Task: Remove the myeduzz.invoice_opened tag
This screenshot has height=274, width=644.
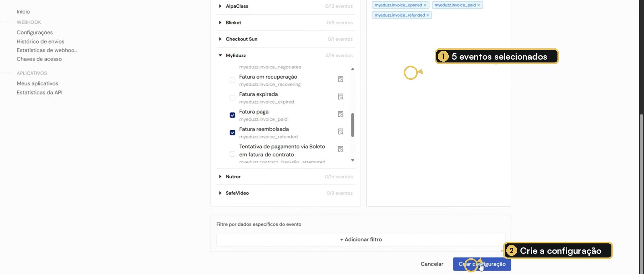Action: point(425,5)
